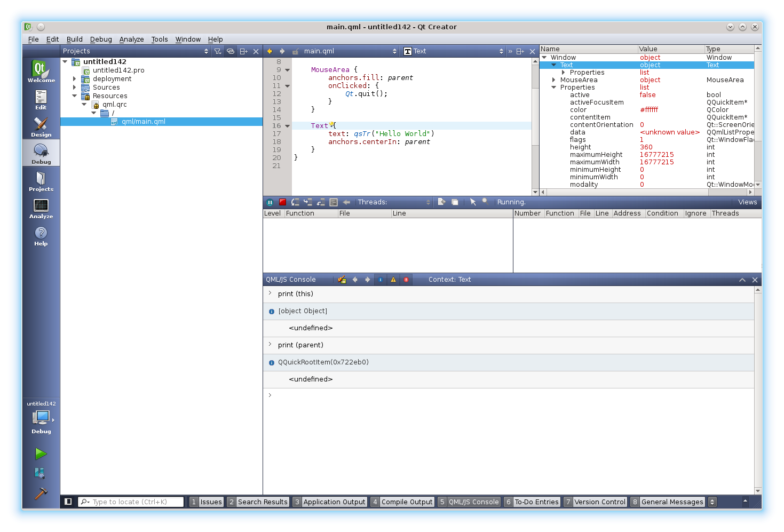The width and height of the screenshot is (784, 532).
Task: Collapse Resources node
Action: pos(75,96)
